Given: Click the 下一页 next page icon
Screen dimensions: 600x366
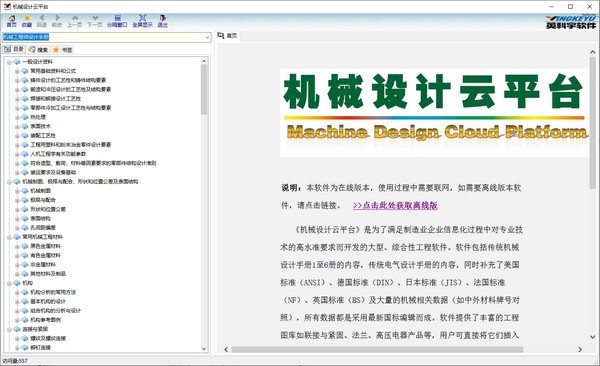Looking at the screenshot, I should (x=95, y=21).
